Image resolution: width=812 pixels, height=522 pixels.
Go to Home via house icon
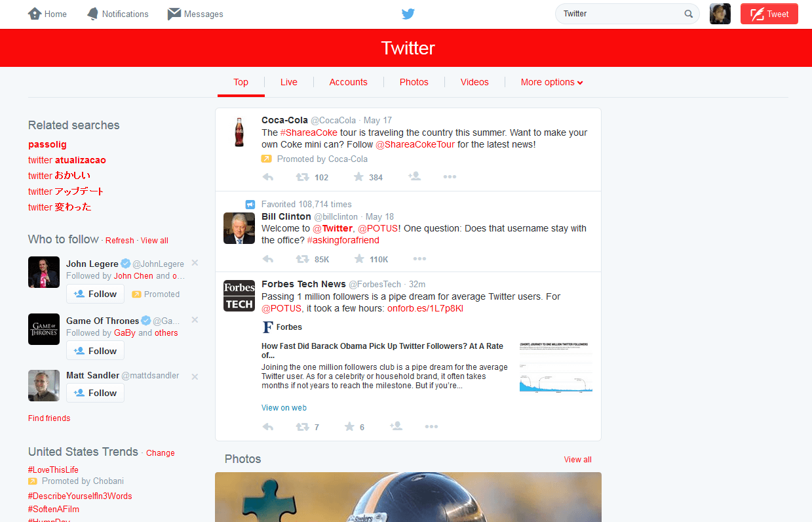pos(35,14)
